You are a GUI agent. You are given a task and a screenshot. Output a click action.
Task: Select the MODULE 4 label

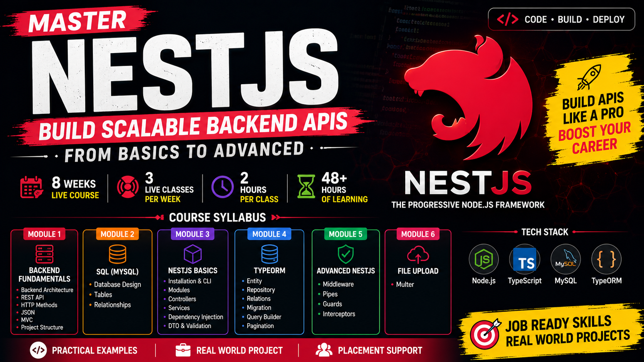(269, 234)
